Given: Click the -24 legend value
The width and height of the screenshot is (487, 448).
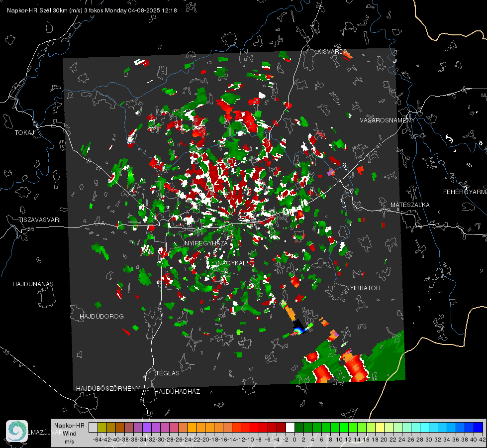Looking at the screenshot, I should click(x=187, y=440).
